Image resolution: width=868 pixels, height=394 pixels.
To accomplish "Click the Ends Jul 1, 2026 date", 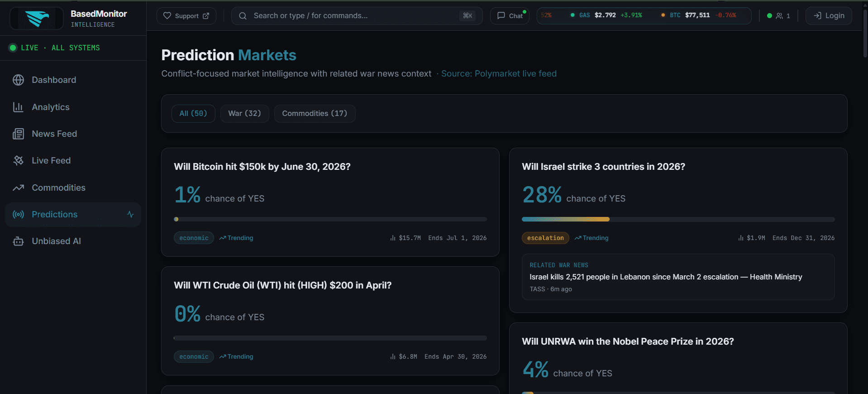I will coord(457,238).
